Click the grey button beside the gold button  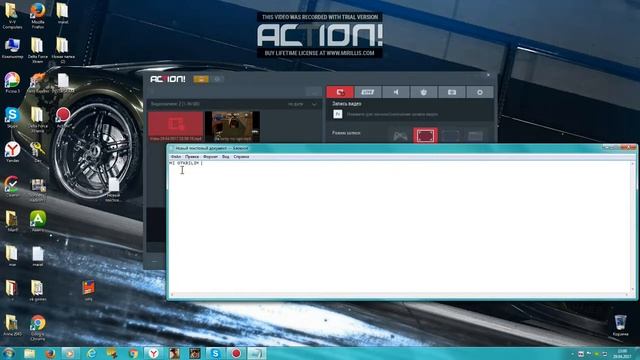[x=217, y=79]
